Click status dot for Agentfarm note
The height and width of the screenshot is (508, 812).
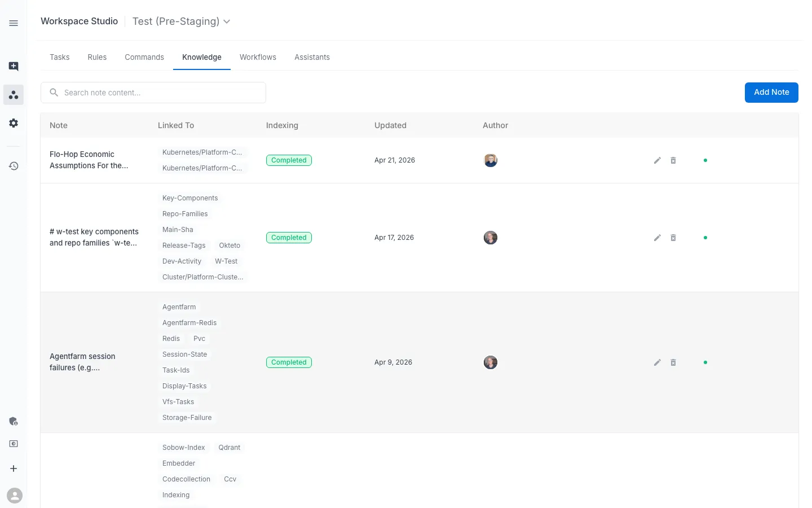pyautogui.click(x=705, y=362)
